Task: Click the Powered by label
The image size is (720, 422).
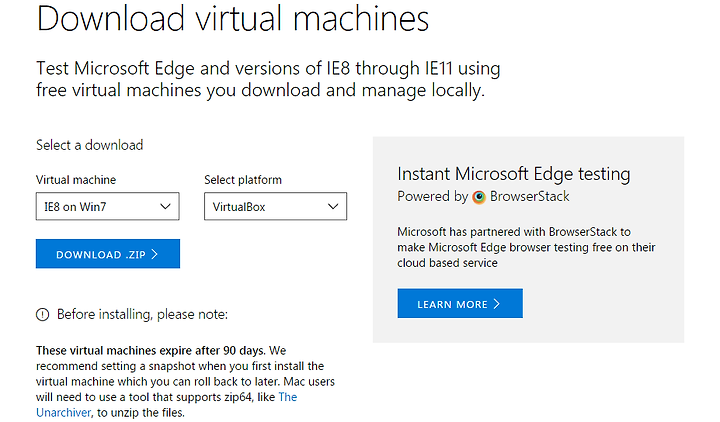Action: click(432, 197)
